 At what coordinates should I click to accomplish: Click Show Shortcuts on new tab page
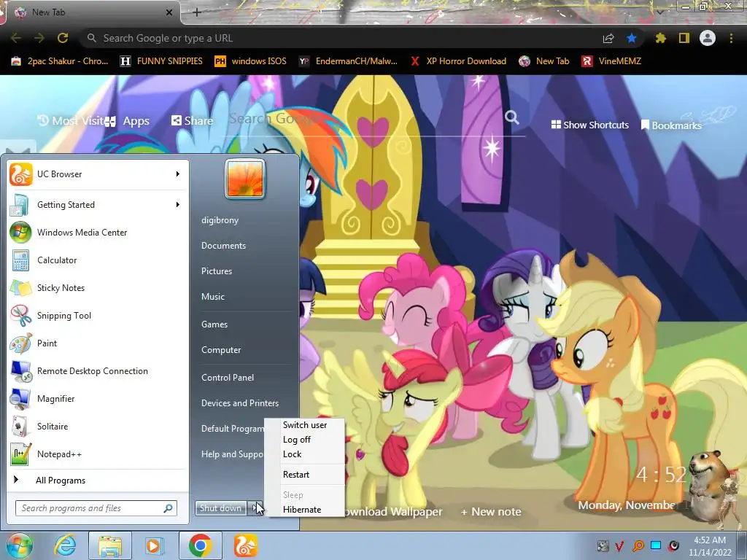[589, 125]
